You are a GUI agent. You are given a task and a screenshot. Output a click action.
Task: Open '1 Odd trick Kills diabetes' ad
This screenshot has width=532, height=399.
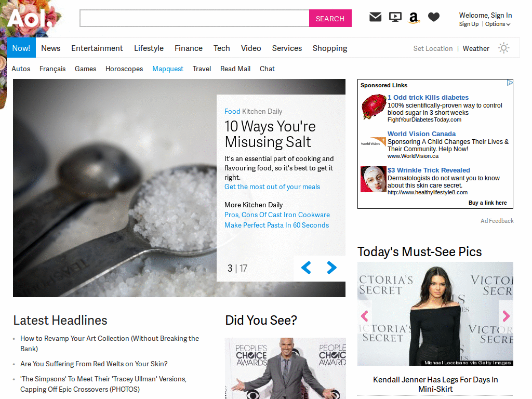tap(428, 97)
